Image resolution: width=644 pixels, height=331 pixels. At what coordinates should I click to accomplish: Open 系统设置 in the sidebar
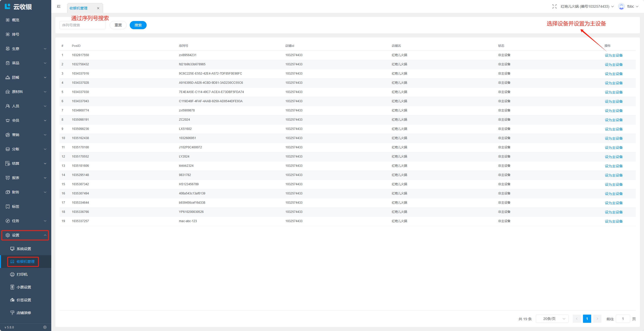coord(24,249)
